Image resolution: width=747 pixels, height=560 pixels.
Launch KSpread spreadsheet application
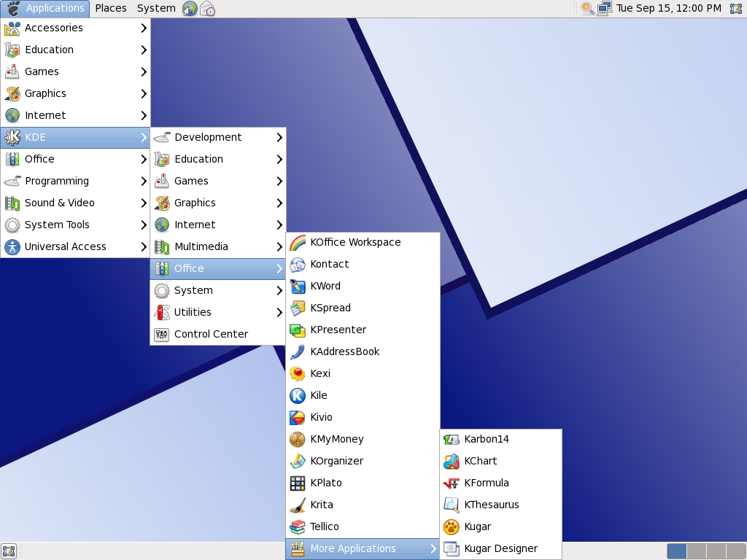[363, 308]
